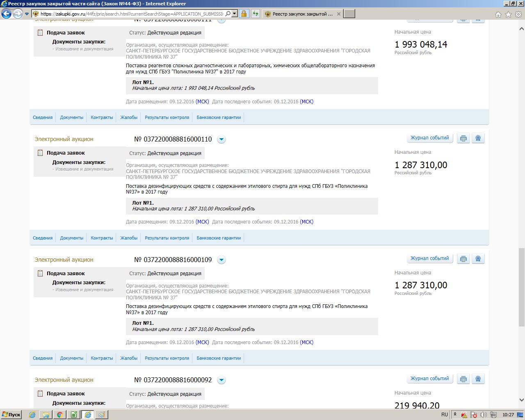Open auction № 0372200088816000109 link
Viewport: 525px width, 420px height.
173,260
